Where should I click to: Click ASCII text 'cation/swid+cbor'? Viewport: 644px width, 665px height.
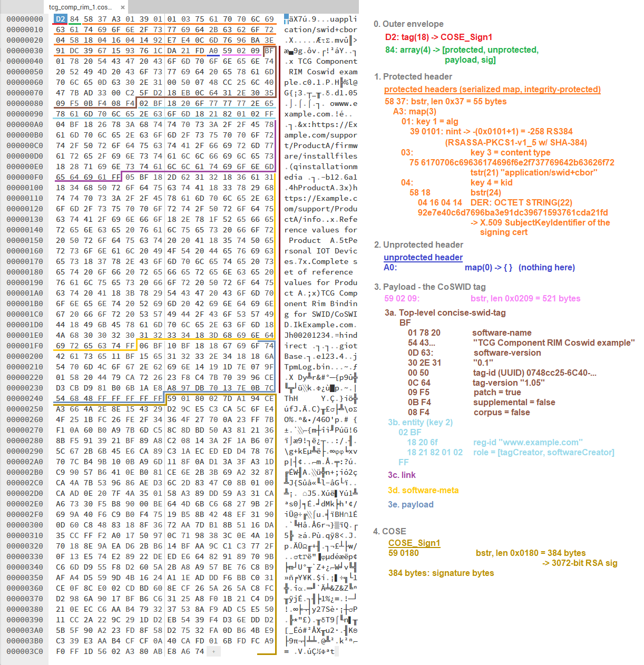pyautogui.click(x=320, y=30)
